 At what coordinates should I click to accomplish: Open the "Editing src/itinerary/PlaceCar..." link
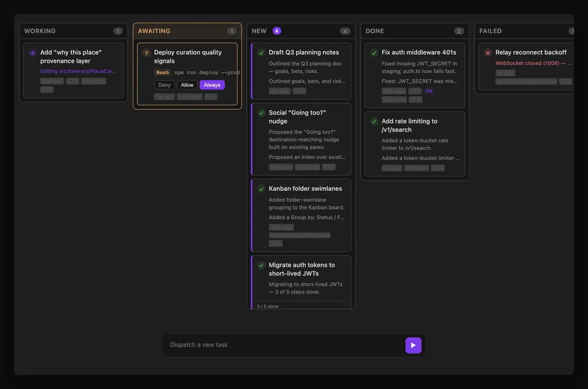[78, 71]
